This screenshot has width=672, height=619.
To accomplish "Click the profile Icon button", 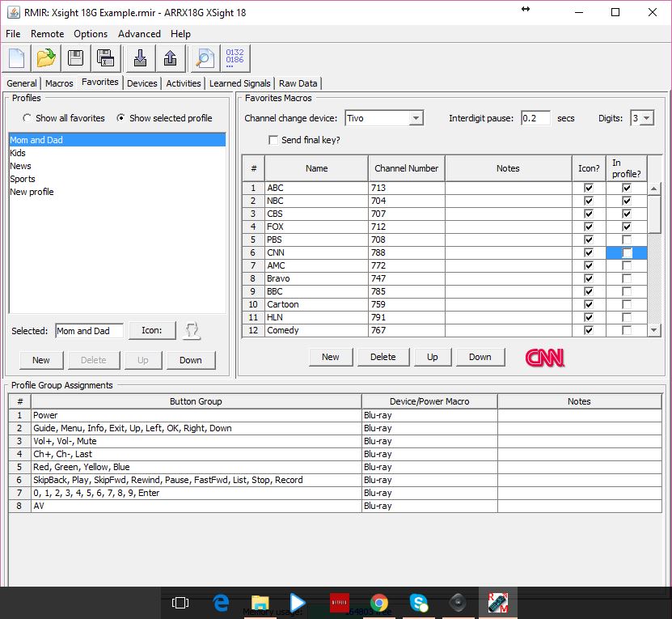I will click(x=152, y=330).
